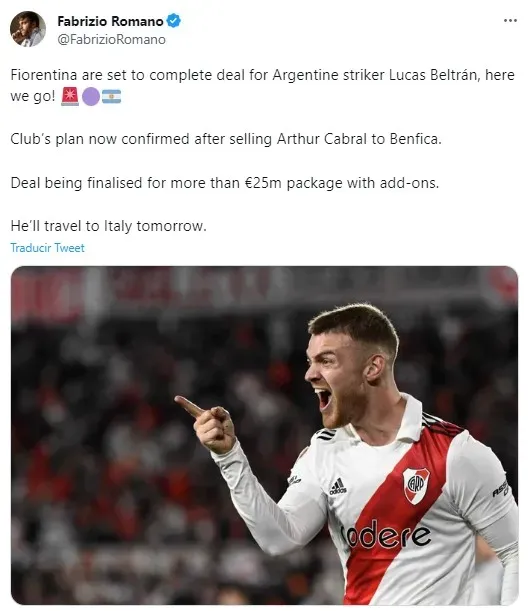Click the red siren emoji
Screen dimensions: 528x611
point(70,96)
